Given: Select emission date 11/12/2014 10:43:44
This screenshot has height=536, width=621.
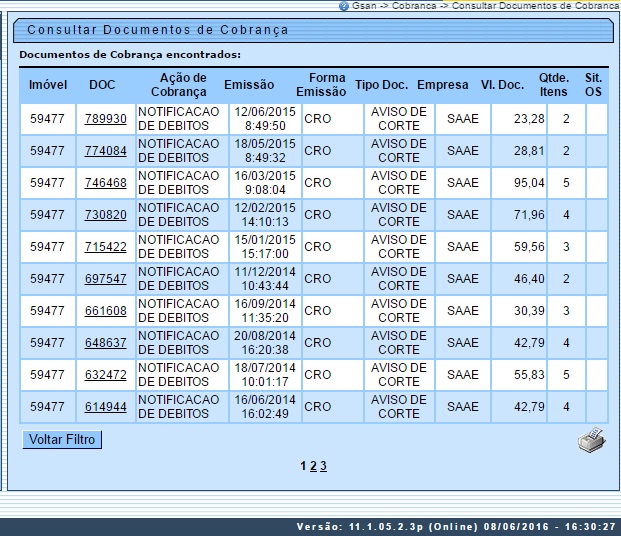Looking at the screenshot, I should point(265,279).
